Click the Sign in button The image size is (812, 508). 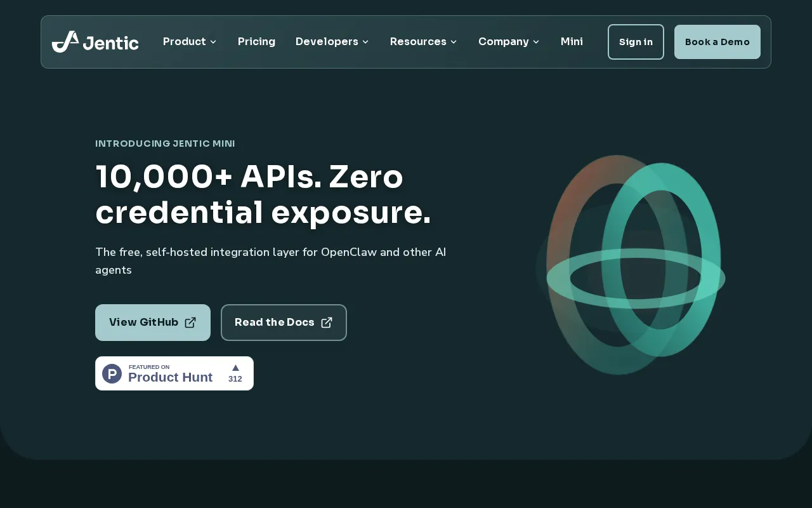[636, 42]
